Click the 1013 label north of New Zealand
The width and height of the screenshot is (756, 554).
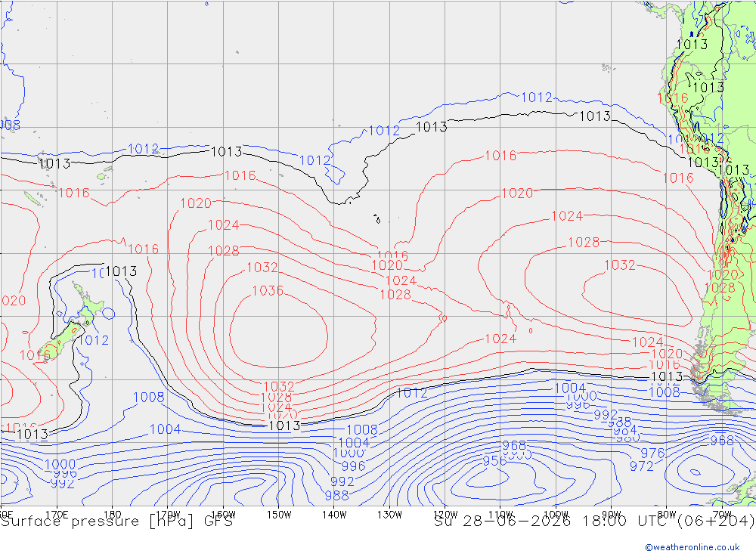click(121, 271)
